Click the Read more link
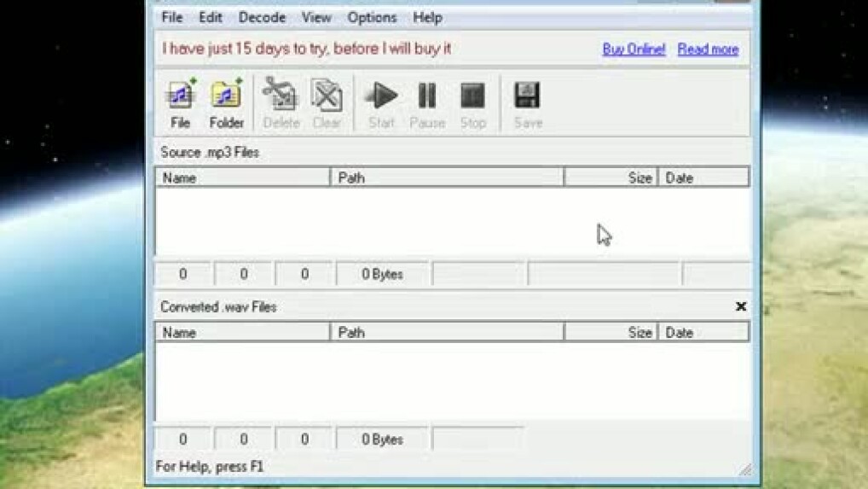 pyautogui.click(x=708, y=49)
